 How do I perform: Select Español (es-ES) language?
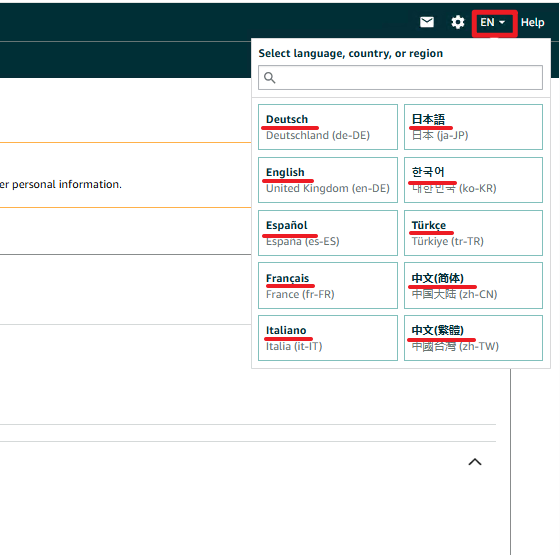tap(328, 233)
